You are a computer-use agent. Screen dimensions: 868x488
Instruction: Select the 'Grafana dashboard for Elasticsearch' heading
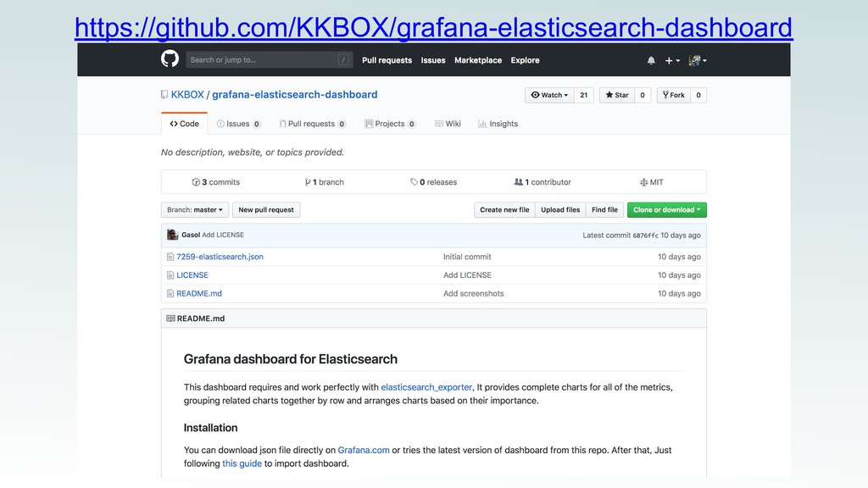coord(291,359)
